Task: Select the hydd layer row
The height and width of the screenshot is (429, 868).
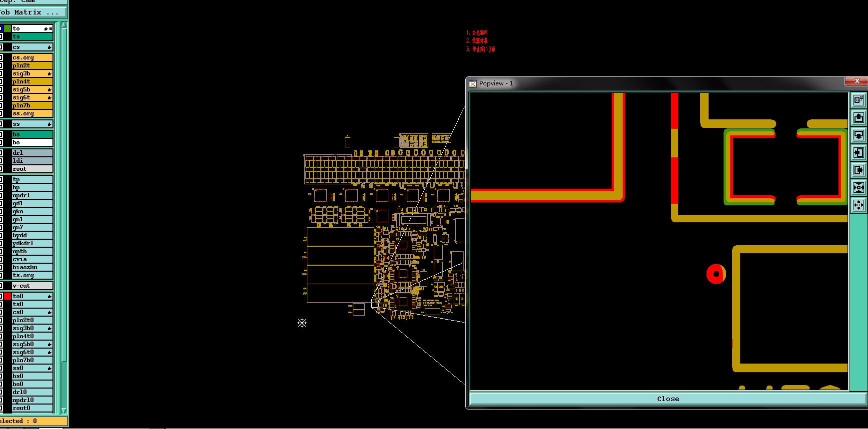Action: (32, 236)
